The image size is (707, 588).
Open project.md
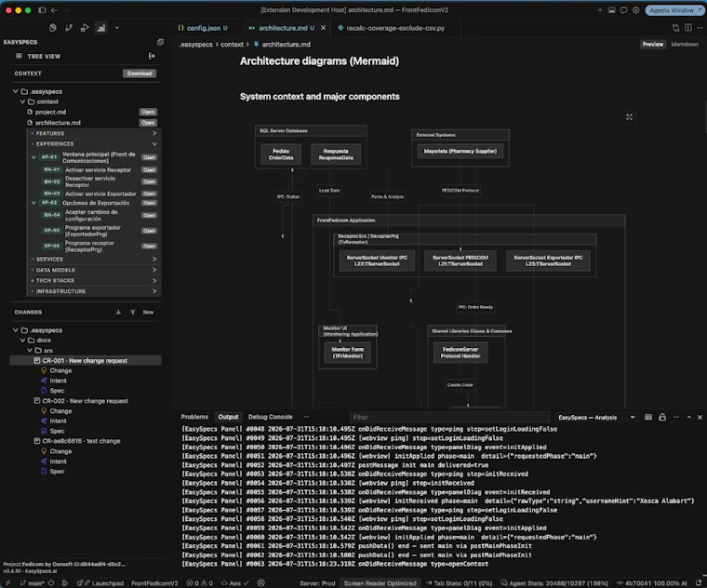148,112
